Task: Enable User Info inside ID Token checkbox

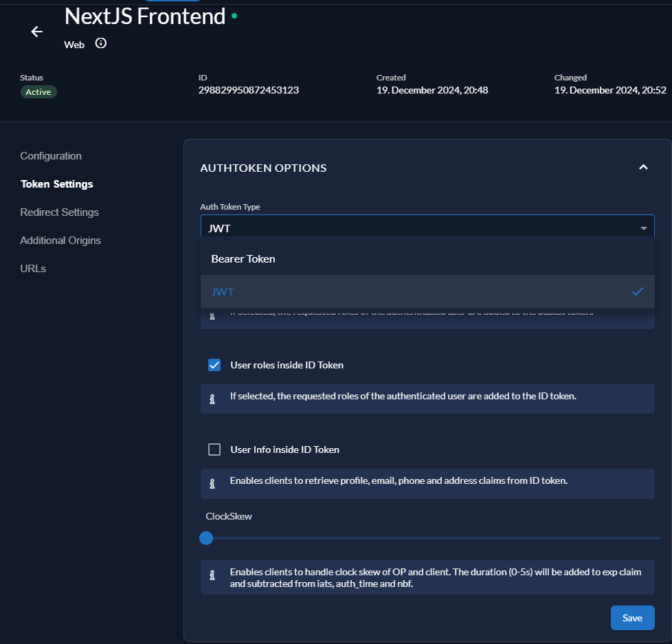Action: [214, 449]
